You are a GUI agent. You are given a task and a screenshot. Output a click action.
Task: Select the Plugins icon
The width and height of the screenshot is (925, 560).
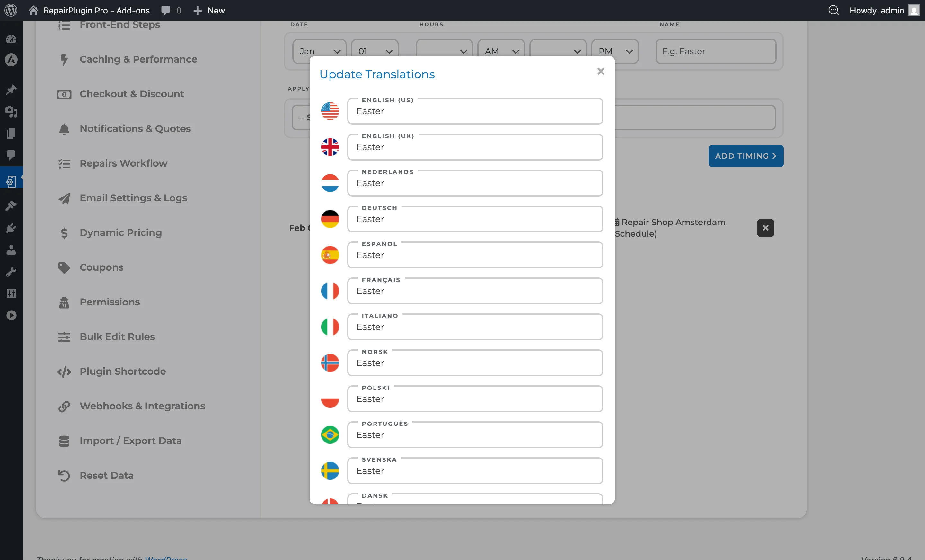(11, 227)
